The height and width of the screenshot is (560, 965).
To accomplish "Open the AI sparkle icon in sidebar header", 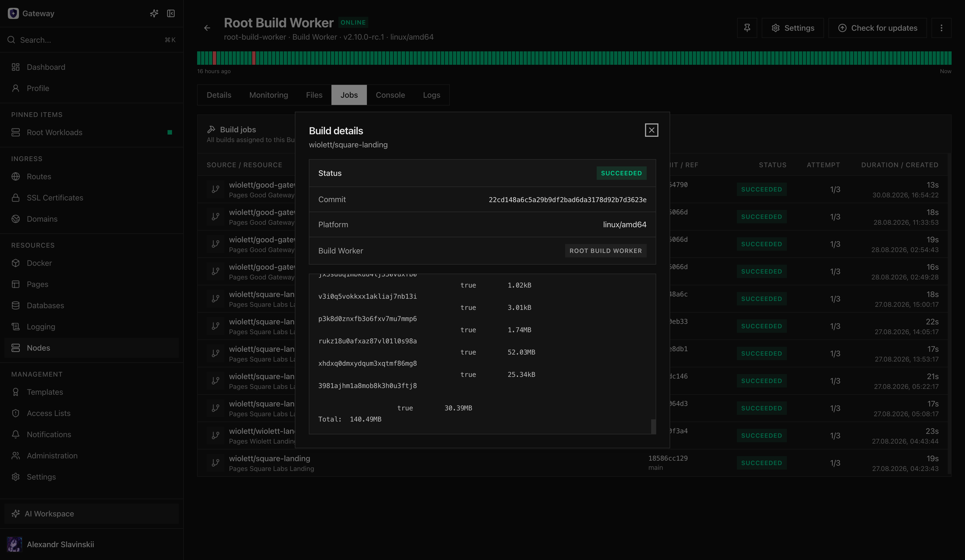I will [154, 13].
